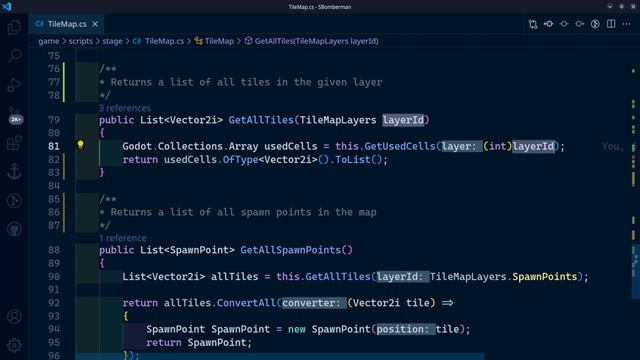This screenshot has height=360, width=640.
Task: Click the VS Code logo in title bar
Action: [7, 7]
